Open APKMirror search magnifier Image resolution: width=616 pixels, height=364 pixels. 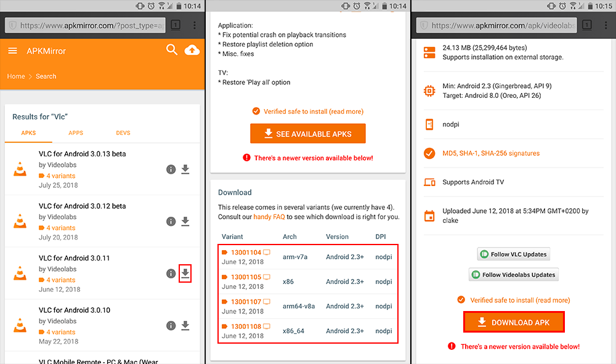[x=172, y=50]
